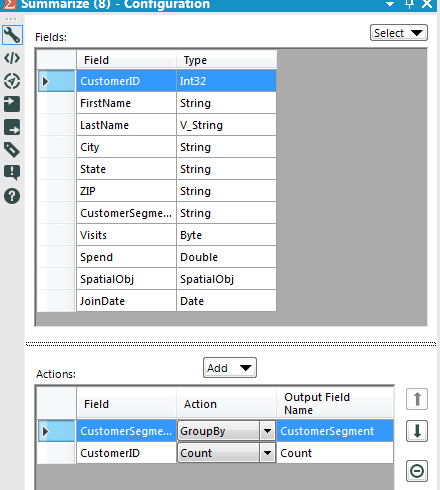Open the GroupBy action dropdown arrow
Viewport: 440px width, 490px height.
tap(267, 431)
